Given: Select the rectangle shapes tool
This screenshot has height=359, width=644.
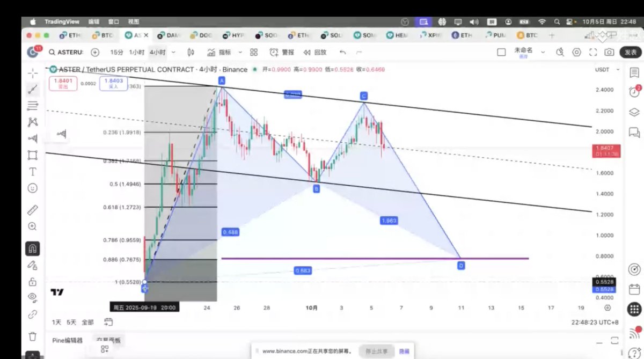Looking at the screenshot, I should [32, 155].
